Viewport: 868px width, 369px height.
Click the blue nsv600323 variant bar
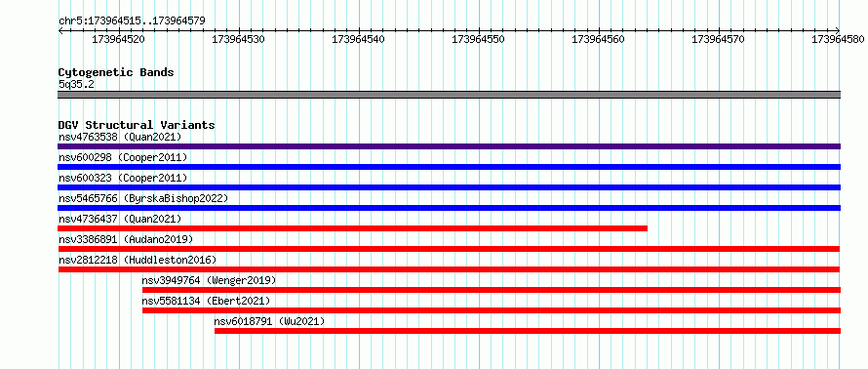tap(450, 187)
